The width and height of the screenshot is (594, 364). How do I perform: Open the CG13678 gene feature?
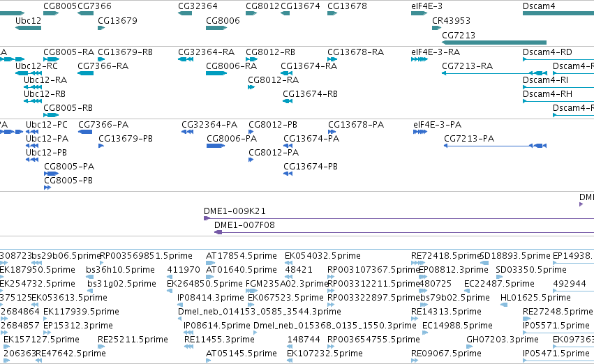coord(332,13)
